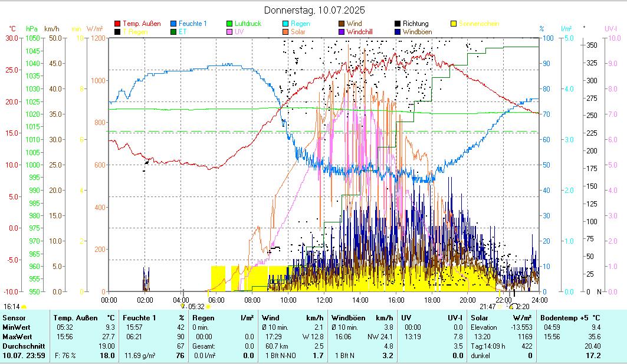
Task: Click the dark blue Windböen legend square
Action: tap(398, 32)
